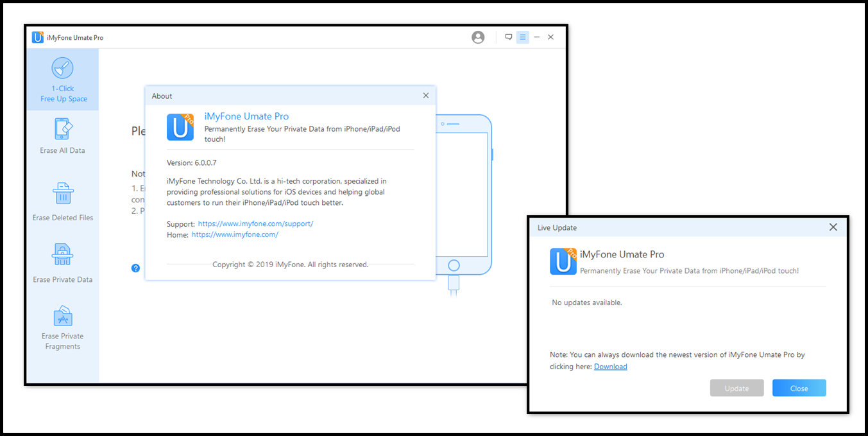Choose the Erase Private Fragments tab
868x436 pixels.
point(63,327)
